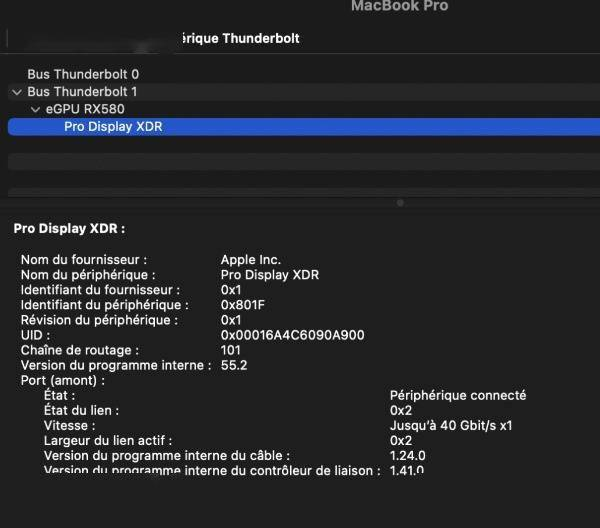Click the MacBook Pro window title
The image size is (600, 528).
(x=399, y=6)
